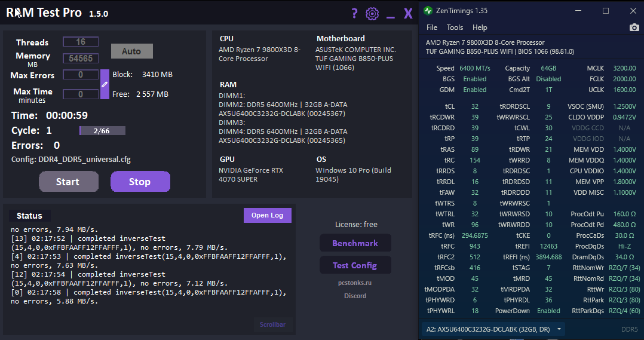Open Tools menu in ZenTimings

click(x=455, y=27)
